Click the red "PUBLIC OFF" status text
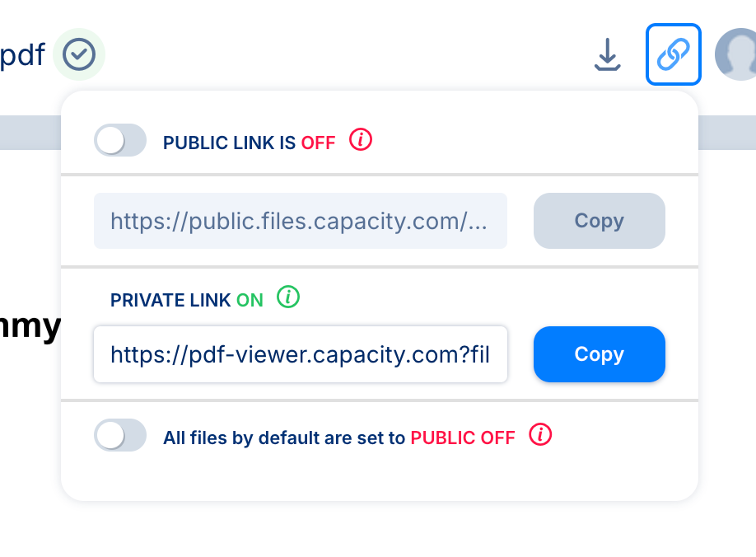756x557 pixels. click(x=463, y=438)
